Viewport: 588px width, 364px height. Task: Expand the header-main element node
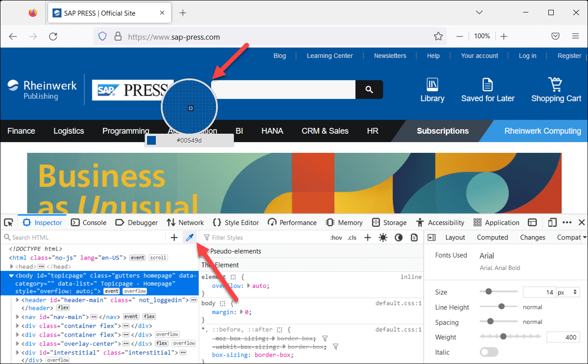pos(18,299)
